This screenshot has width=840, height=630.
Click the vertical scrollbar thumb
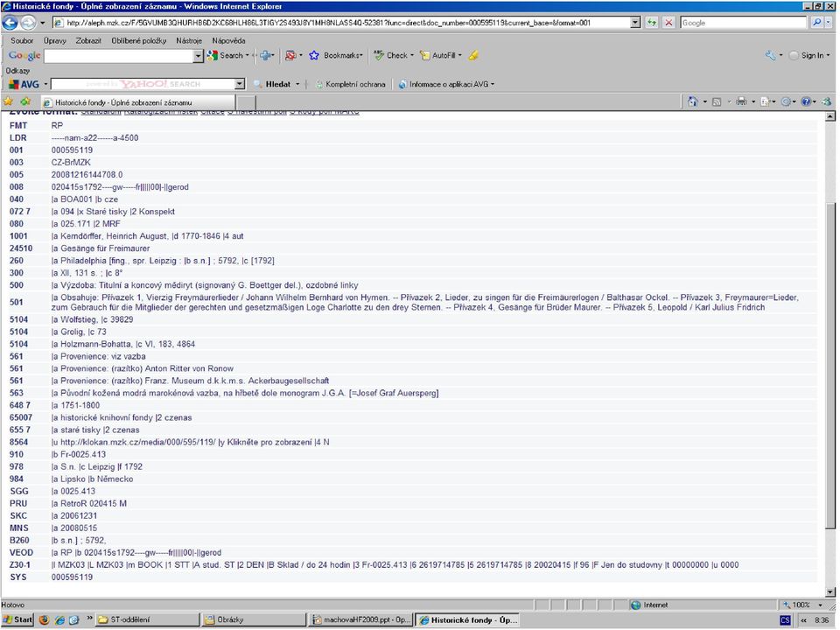pos(830,364)
